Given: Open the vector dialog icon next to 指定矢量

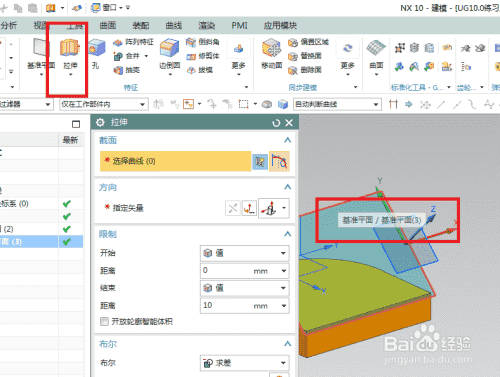Looking at the screenshot, I should click(x=249, y=209).
